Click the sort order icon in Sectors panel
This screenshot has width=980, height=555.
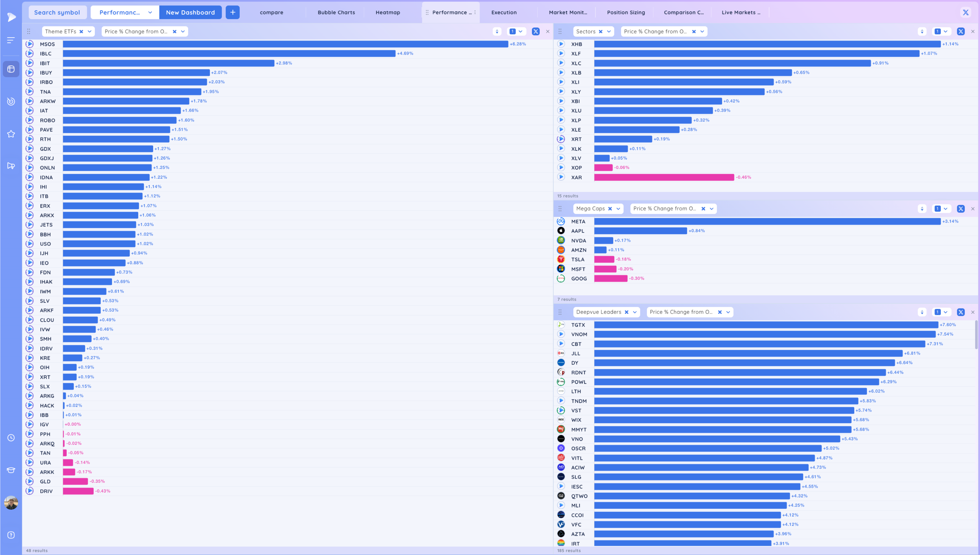pos(922,32)
